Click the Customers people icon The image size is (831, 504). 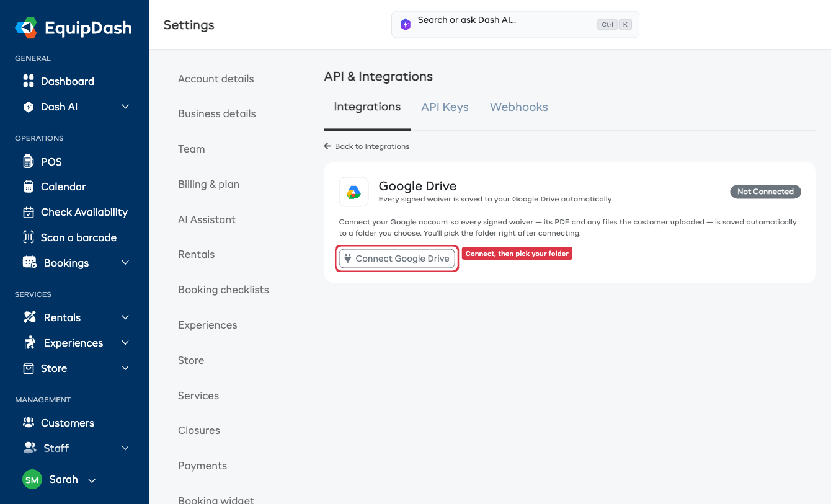[x=29, y=423]
